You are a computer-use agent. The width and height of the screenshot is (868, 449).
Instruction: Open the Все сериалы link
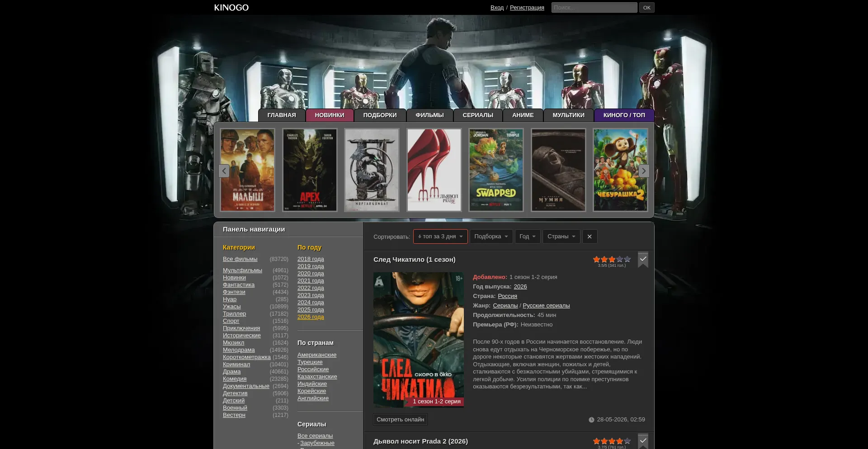point(315,436)
